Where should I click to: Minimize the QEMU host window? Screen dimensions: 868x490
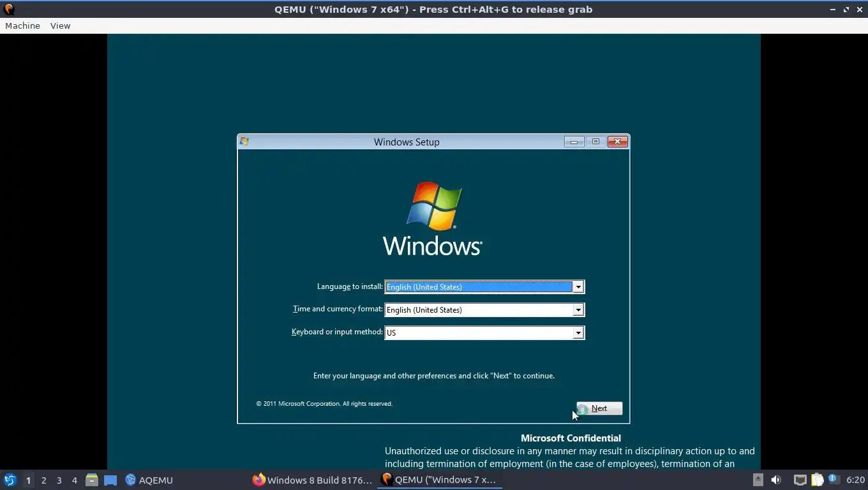click(x=832, y=10)
